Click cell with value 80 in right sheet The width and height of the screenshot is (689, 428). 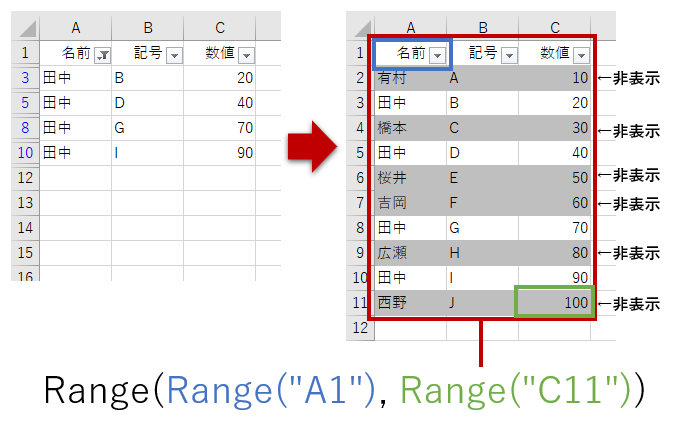tap(555, 253)
